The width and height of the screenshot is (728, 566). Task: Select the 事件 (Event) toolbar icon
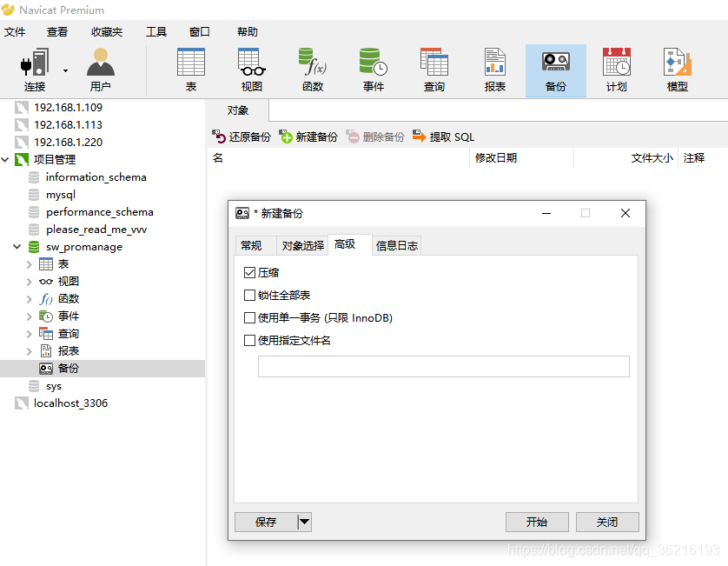(x=374, y=70)
